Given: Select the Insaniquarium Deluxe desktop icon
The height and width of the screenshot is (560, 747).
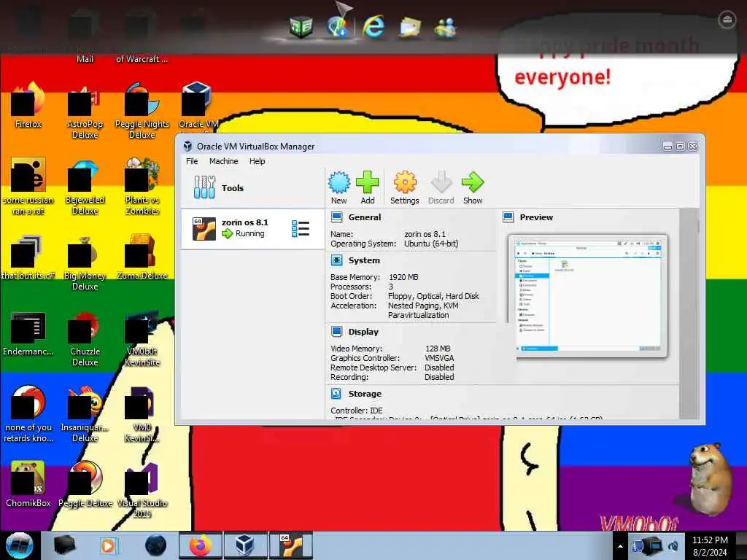Looking at the screenshot, I should tap(85, 415).
